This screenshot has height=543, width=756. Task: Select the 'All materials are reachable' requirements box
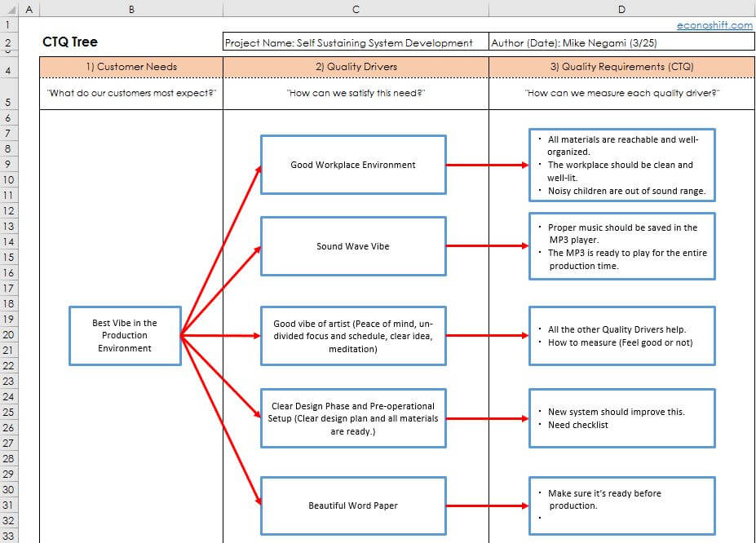(622, 165)
